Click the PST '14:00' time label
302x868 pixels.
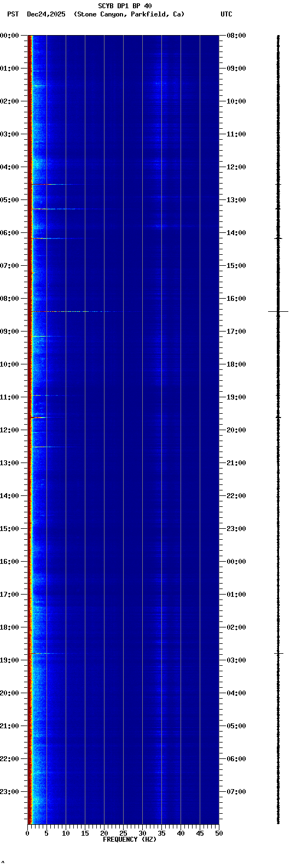pyautogui.click(x=9, y=496)
